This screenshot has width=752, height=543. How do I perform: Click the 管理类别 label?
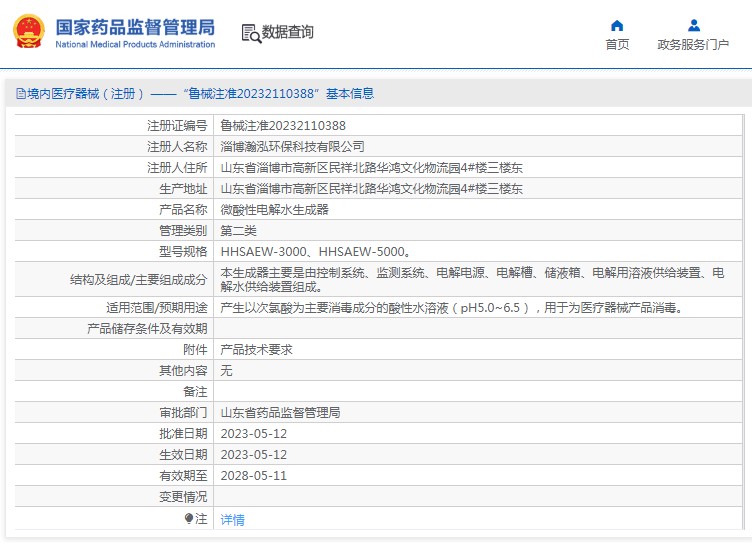point(183,231)
